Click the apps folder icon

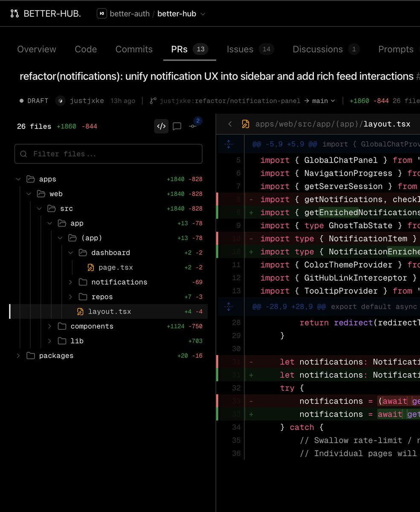click(30, 179)
